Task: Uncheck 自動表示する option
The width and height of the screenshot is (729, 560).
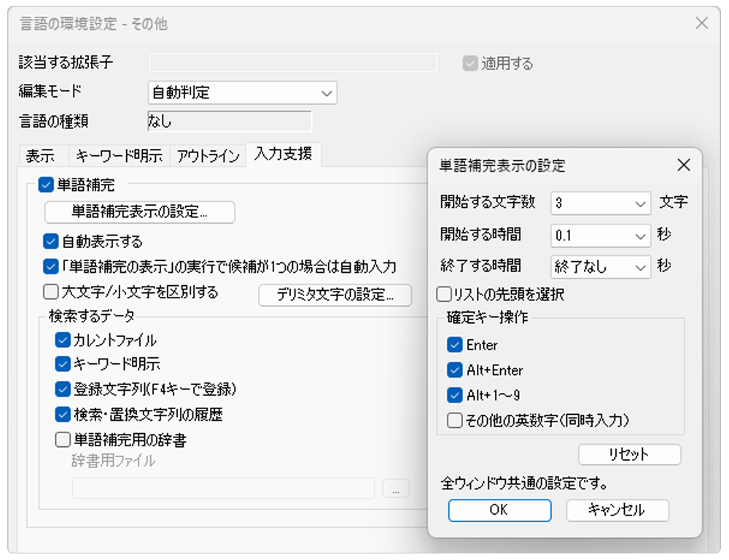Action: [51, 241]
